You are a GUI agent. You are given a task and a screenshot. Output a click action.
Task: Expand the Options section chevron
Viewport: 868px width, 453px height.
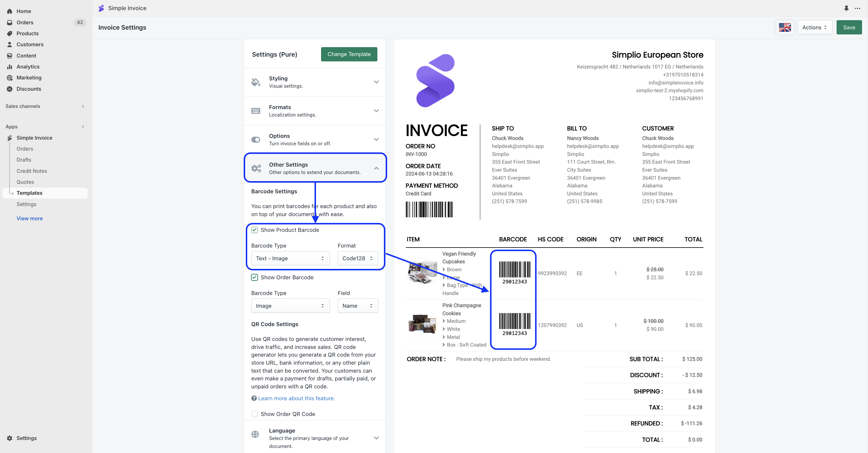click(x=376, y=140)
